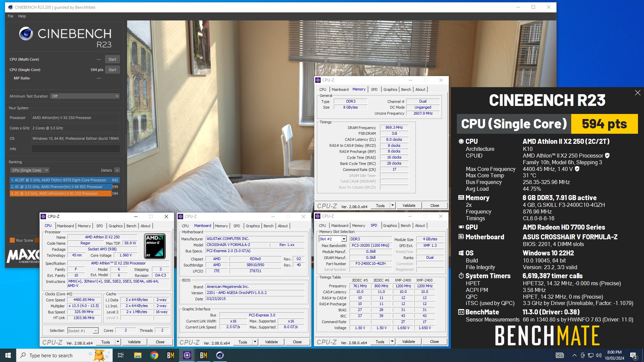Click the 594 pts score badge in BenchMate
This screenshot has height=362, width=644.
[x=604, y=124]
